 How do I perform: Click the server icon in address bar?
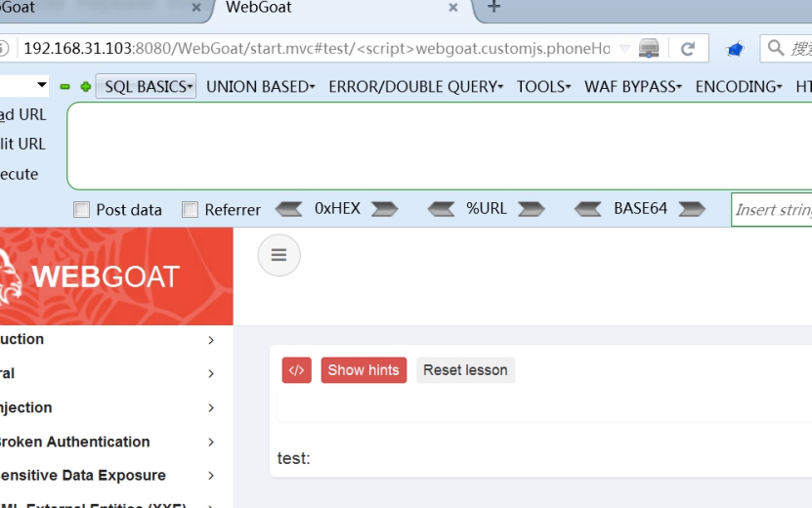click(649, 49)
